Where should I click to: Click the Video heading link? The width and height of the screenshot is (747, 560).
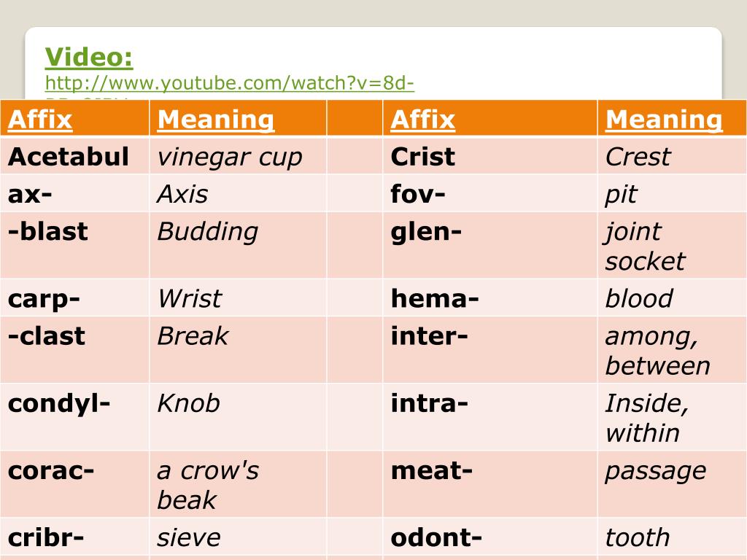(89, 57)
